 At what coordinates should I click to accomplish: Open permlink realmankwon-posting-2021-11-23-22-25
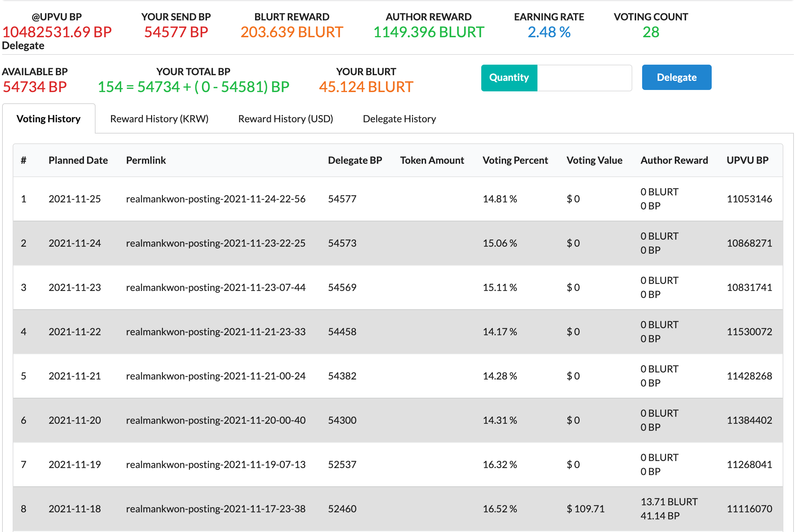(x=216, y=243)
